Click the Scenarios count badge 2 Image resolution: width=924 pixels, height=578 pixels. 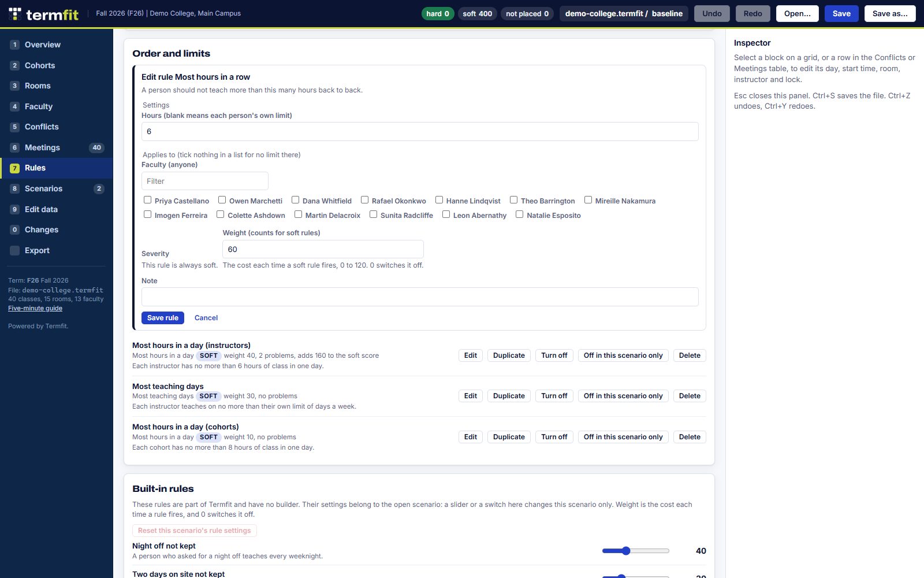pos(99,188)
